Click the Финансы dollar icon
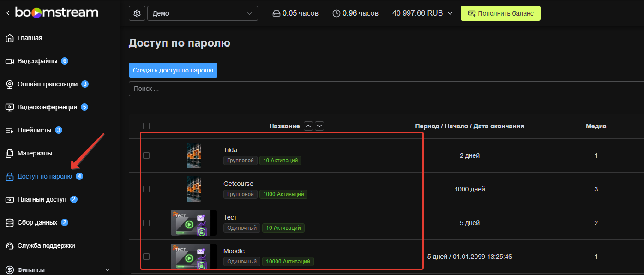The height and width of the screenshot is (275, 644). [9, 270]
